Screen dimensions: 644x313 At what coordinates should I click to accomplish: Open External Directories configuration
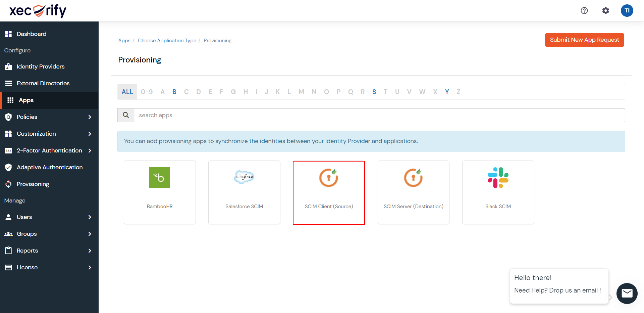point(43,83)
